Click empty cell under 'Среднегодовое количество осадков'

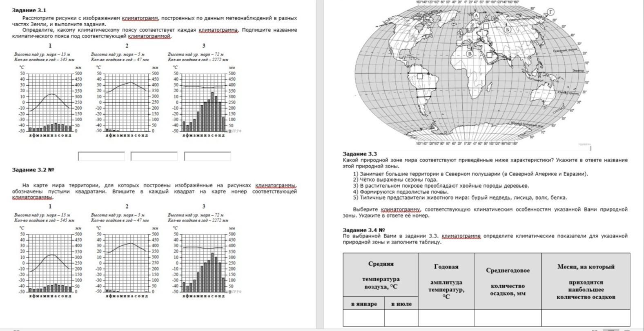[508, 318]
